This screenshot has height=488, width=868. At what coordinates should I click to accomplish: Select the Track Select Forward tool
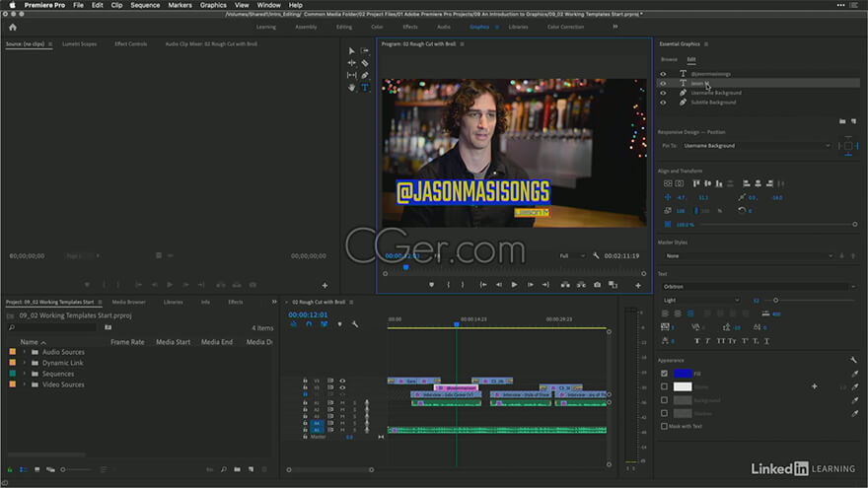365,51
